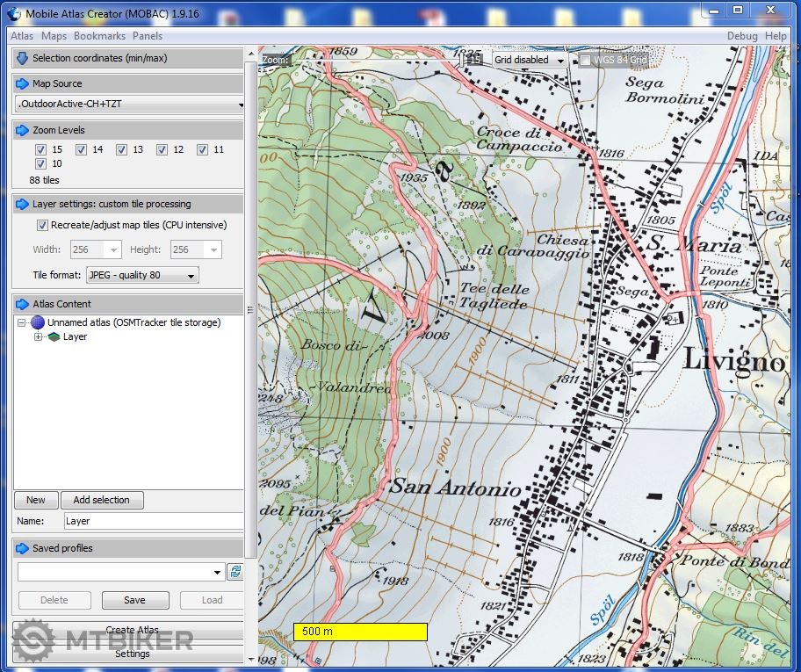801x672 pixels.
Task: Click the Layer settings panel arrow icon
Action: [x=22, y=204]
